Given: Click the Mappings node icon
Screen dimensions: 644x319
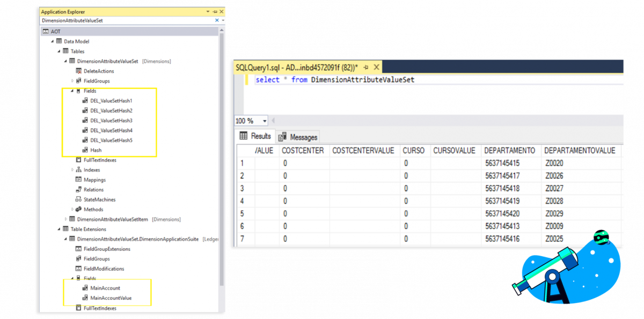Looking at the screenshot, I should 79,180.
